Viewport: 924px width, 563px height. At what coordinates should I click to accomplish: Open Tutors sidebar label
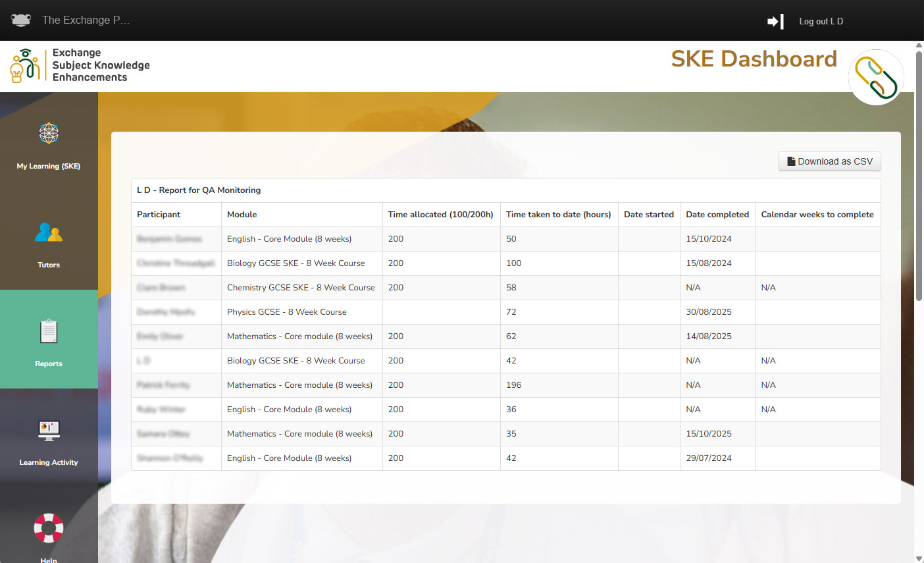(49, 265)
